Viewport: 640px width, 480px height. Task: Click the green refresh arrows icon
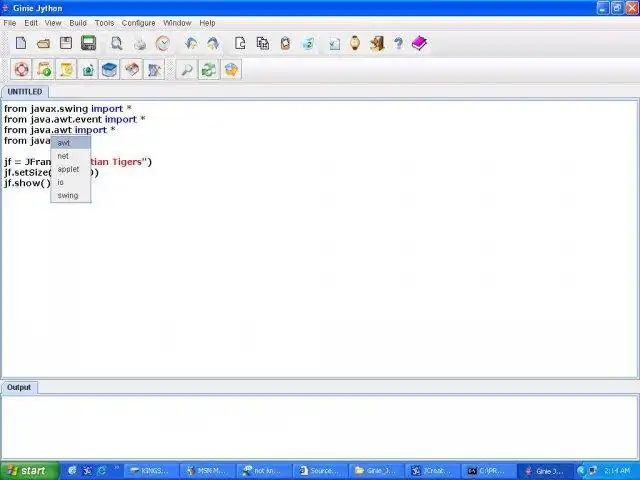209,69
